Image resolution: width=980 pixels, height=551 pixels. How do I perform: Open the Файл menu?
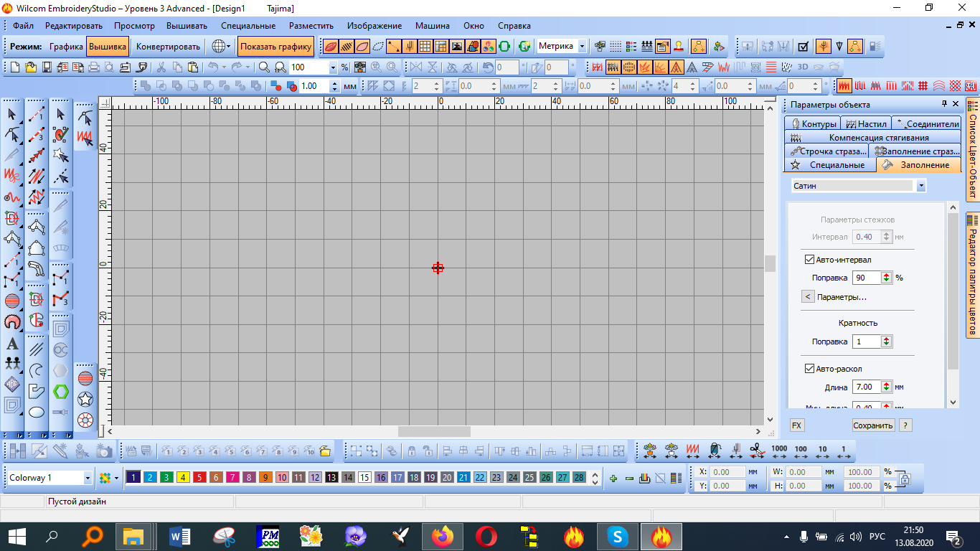click(23, 26)
